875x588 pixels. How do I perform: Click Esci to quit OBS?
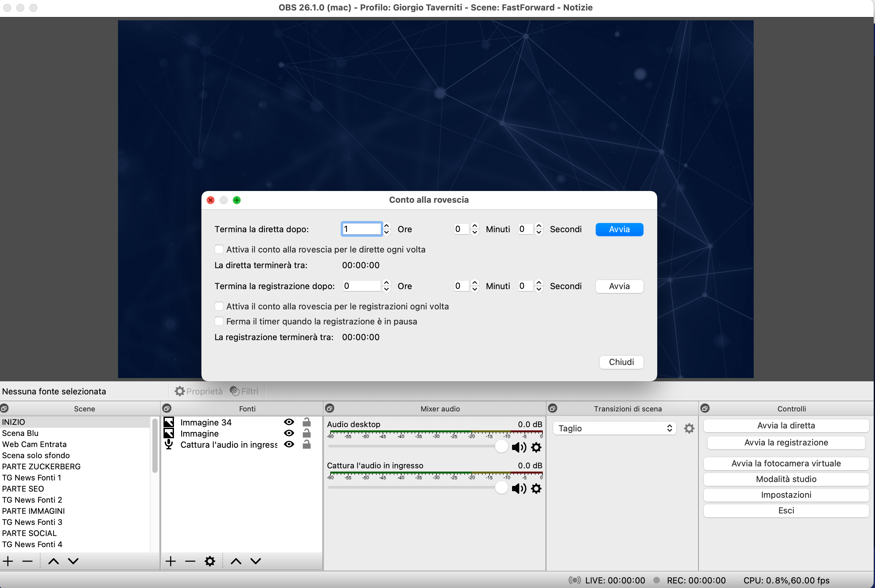786,511
